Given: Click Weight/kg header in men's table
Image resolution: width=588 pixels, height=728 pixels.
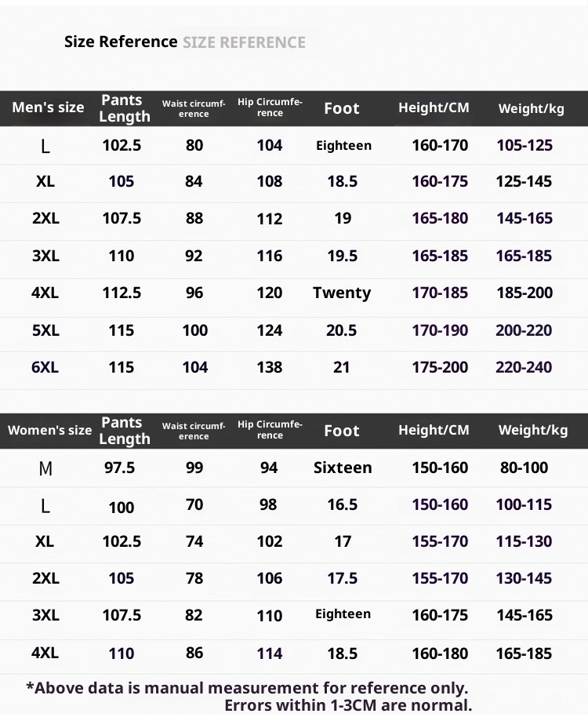Looking at the screenshot, I should click(531, 108).
